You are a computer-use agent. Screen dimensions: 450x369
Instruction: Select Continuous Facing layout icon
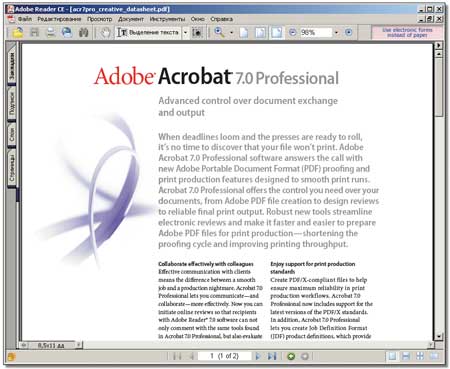(x=420, y=356)
